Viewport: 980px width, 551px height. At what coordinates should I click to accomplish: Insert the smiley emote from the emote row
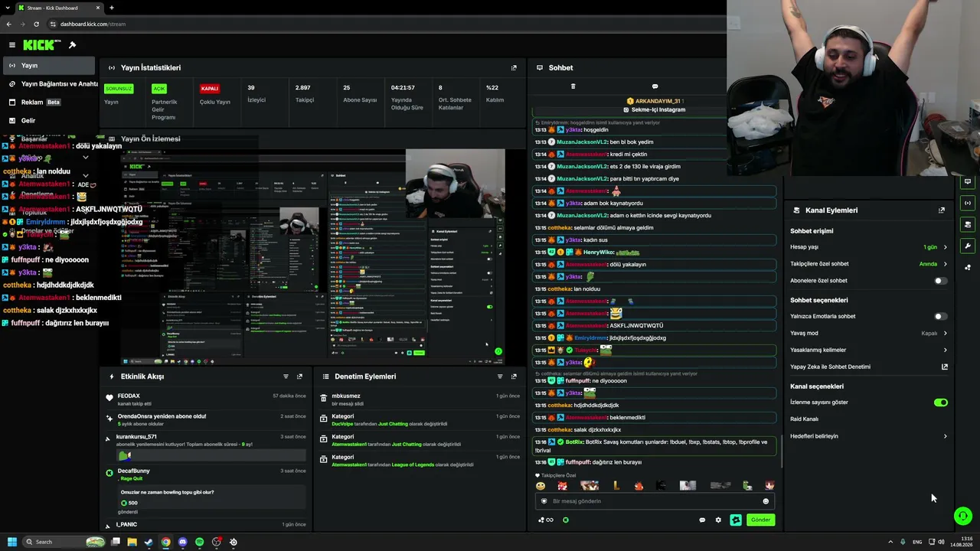[x=541, y=486]
